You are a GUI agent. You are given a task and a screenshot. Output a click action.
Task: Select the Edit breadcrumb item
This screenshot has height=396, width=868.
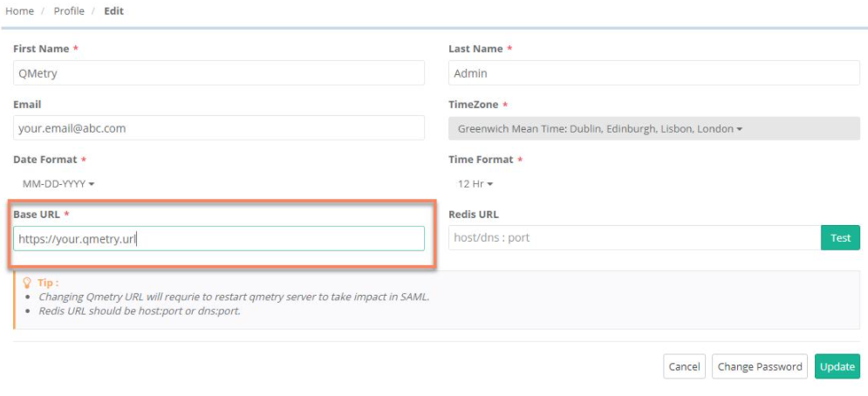(113, 11)
